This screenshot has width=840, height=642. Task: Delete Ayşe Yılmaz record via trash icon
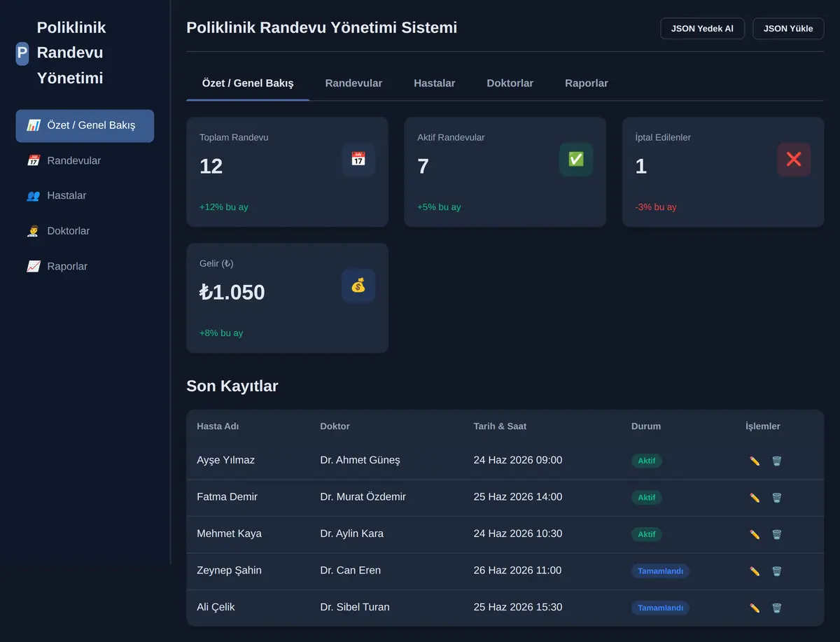pos(776,461)
